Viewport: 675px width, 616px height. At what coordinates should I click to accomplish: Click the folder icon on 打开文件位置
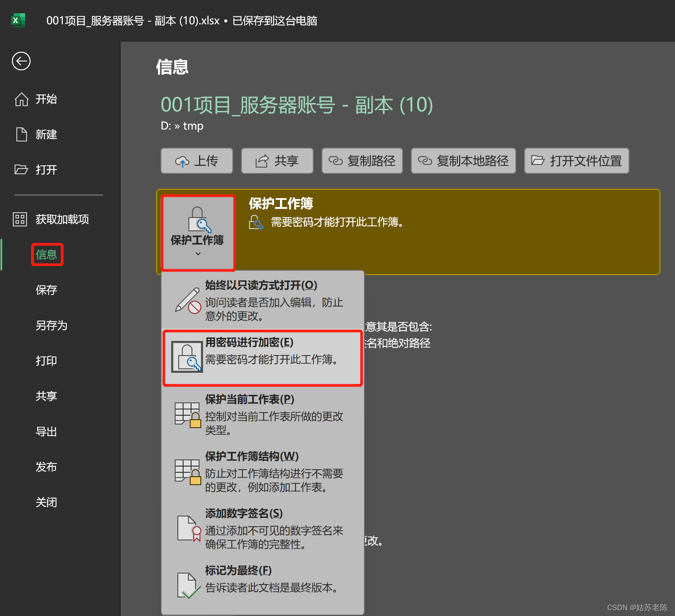pos(538,160)
